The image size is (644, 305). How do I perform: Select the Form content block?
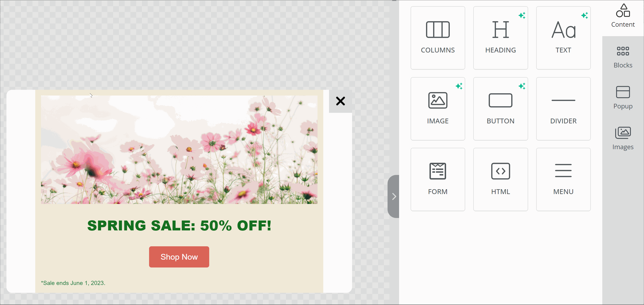coord(438,179)
